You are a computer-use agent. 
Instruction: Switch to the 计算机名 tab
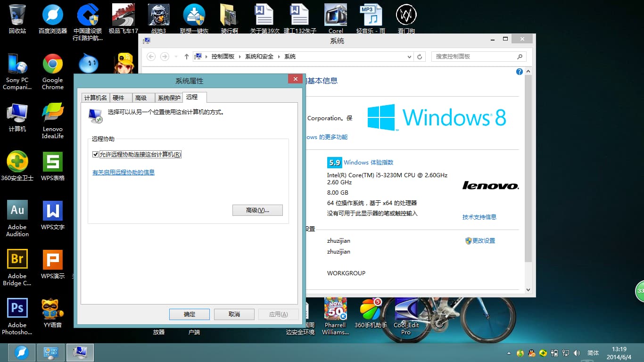(95, 98)
